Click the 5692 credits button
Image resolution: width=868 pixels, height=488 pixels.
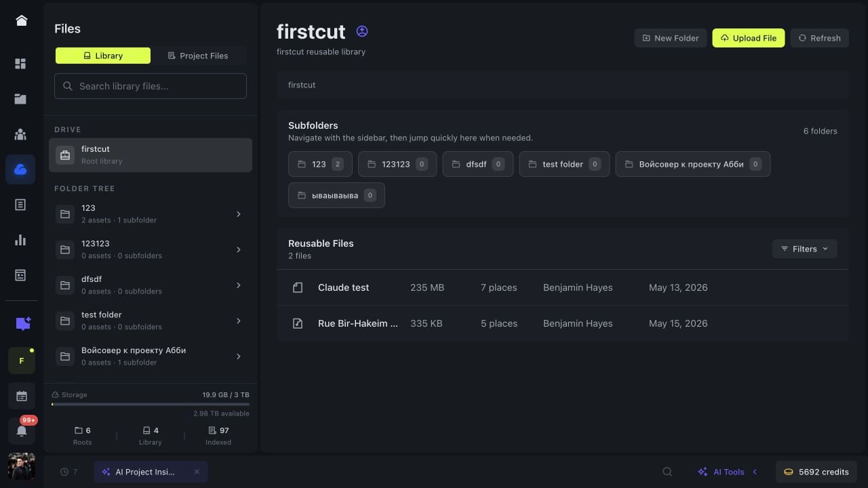816,472
